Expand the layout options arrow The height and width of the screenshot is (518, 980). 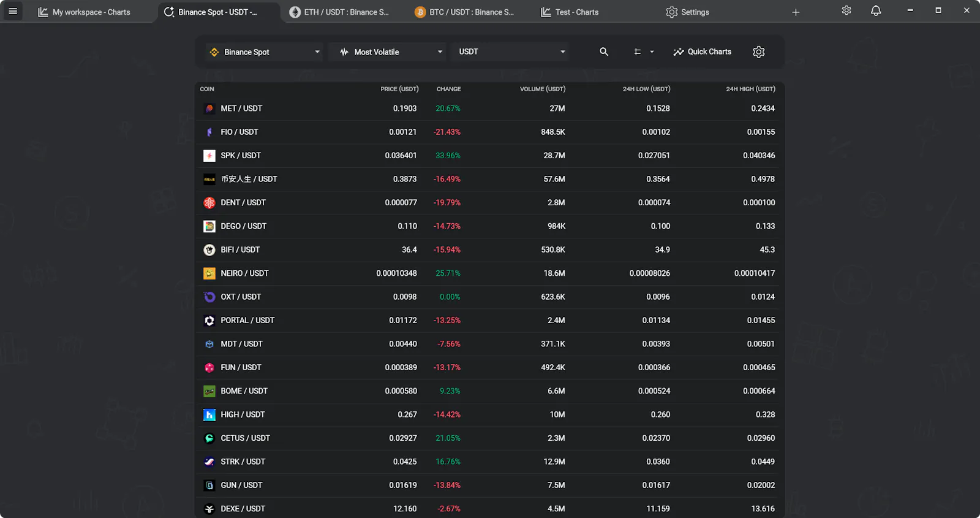(652, 52)
